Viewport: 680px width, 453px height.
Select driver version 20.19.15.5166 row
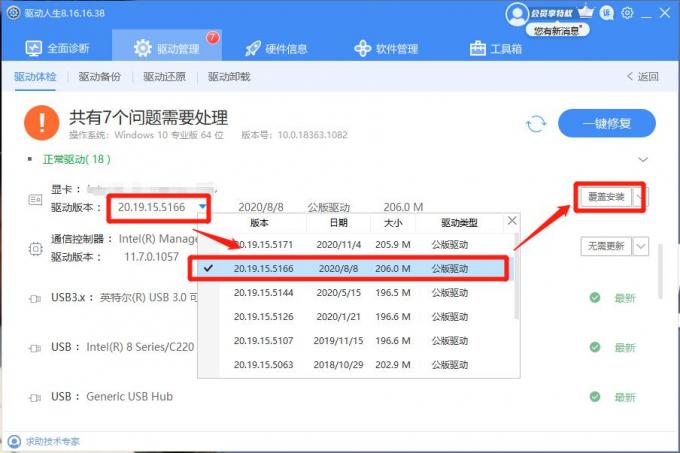pyautogui.click(x=356, y=268)
